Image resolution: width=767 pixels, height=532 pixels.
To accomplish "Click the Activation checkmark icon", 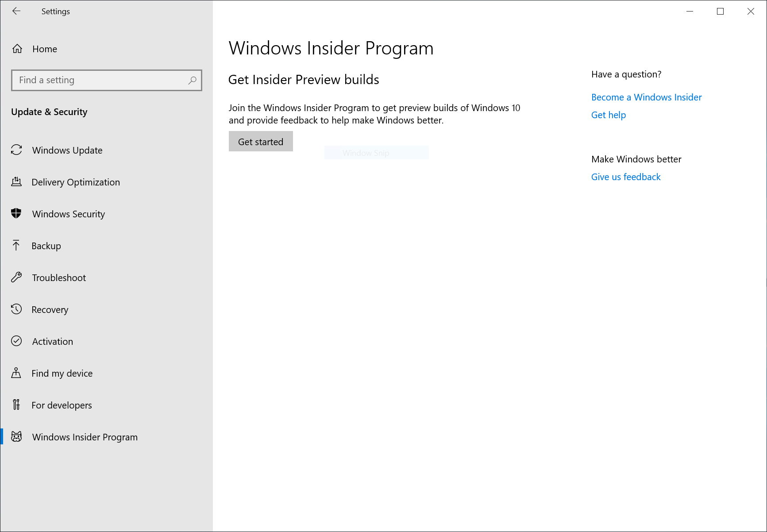I will tap(16, 341).
